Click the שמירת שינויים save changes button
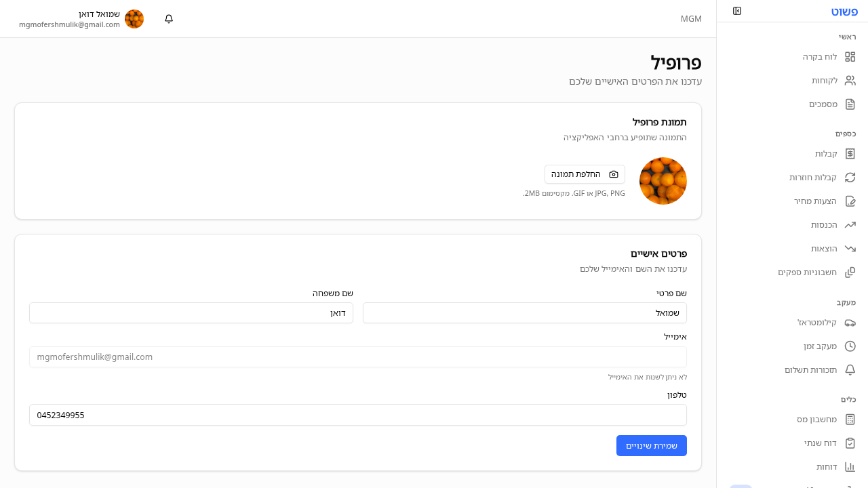This screenshot has height=488, width=868. click(x=651, y=445)
